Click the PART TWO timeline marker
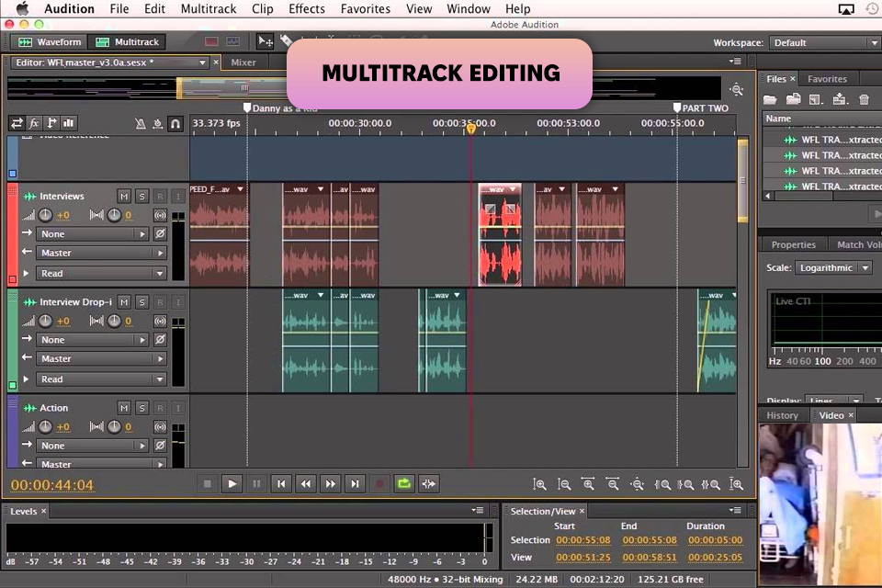This screenshot has height=588, width=882. click(678, 107)
